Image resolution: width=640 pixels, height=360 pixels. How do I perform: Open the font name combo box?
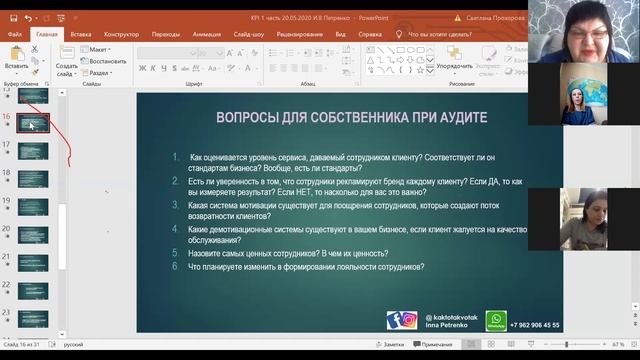167,53
